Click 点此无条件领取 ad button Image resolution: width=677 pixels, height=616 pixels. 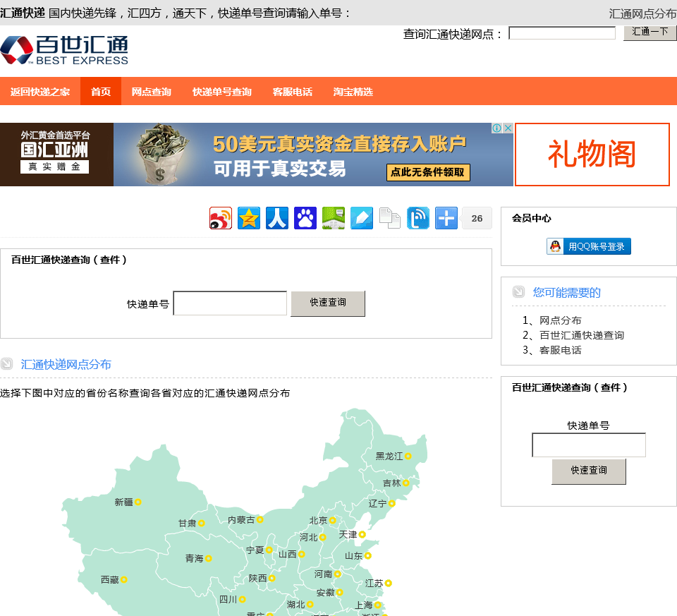tap(428, 172)
